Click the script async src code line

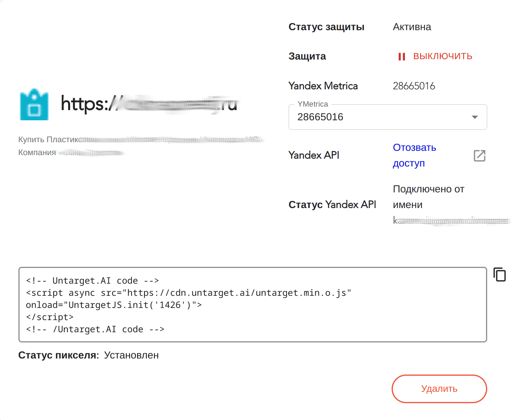click(x=188, y=293)
